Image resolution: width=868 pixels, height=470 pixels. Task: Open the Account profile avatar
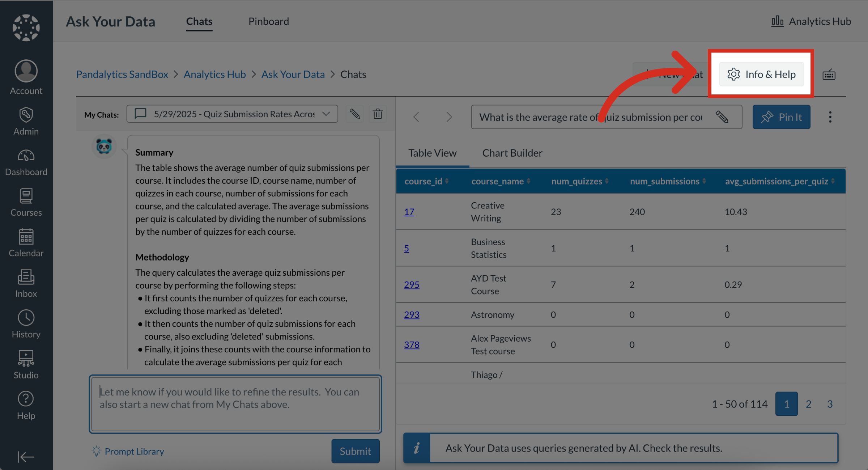pyautogui.click(x=26, y=71)
